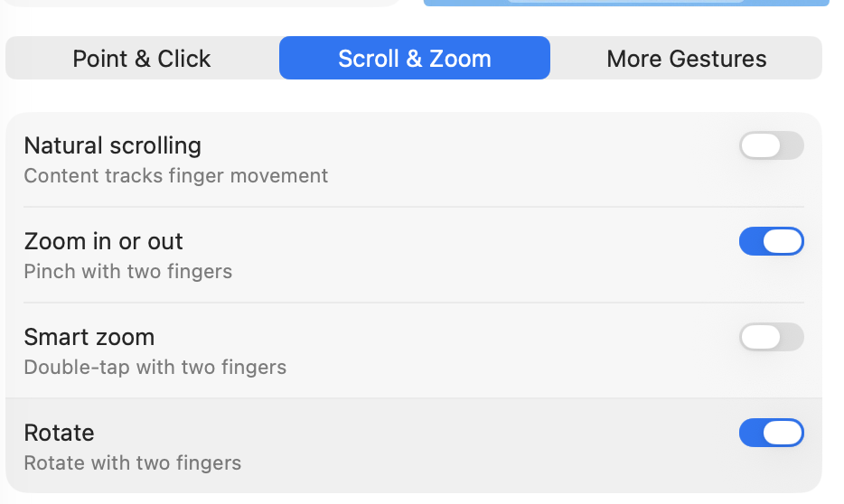Click the white panel above Point & Click
The image size is (844, 504).
pos(201,3)
